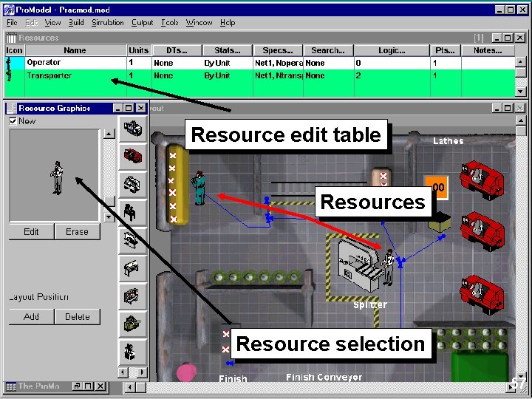This screenshot has height=399, width=532.
Task: Click the DTs... column header button
Action: coord(177,50)
